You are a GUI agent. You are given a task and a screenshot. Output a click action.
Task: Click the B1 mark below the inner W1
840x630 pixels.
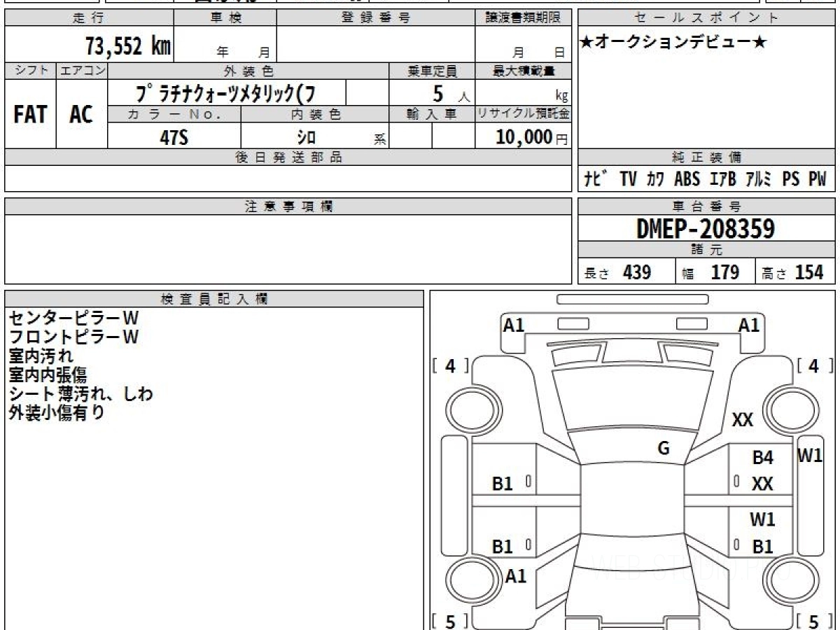pyautogui.click(x=762, y=547)
